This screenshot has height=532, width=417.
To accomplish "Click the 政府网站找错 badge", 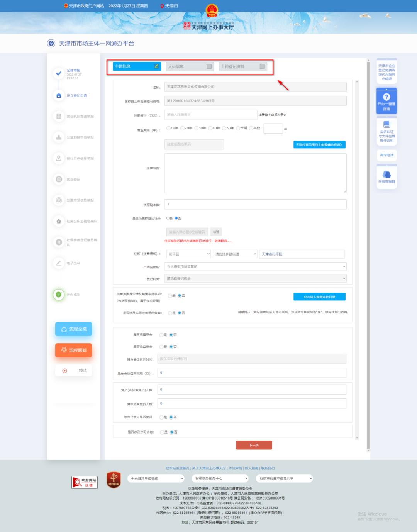I will tap(85, 482).
